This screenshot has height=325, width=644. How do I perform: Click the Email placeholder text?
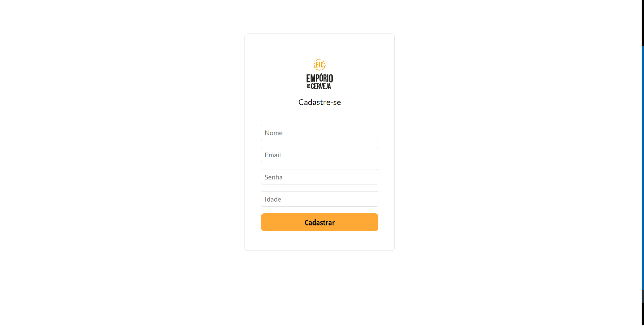[273, 155]
